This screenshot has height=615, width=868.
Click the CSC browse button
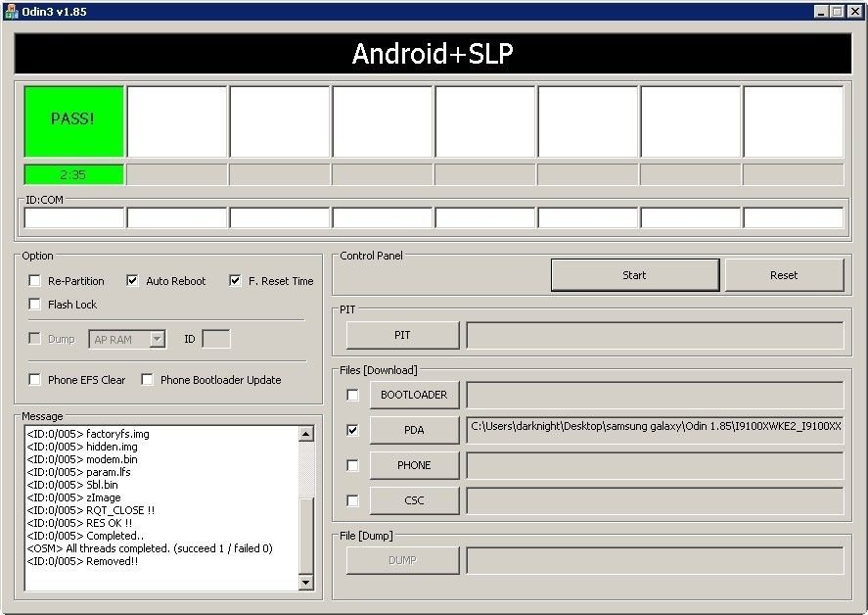414,500
